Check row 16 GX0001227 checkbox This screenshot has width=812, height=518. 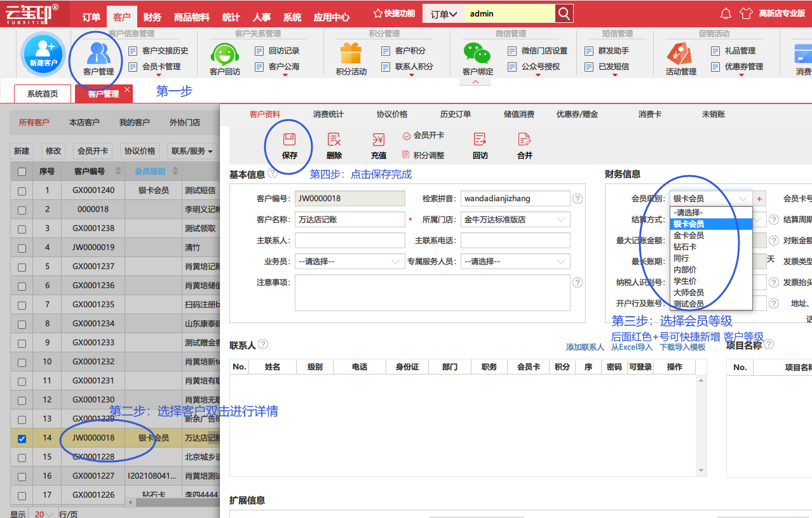(22, 476)
